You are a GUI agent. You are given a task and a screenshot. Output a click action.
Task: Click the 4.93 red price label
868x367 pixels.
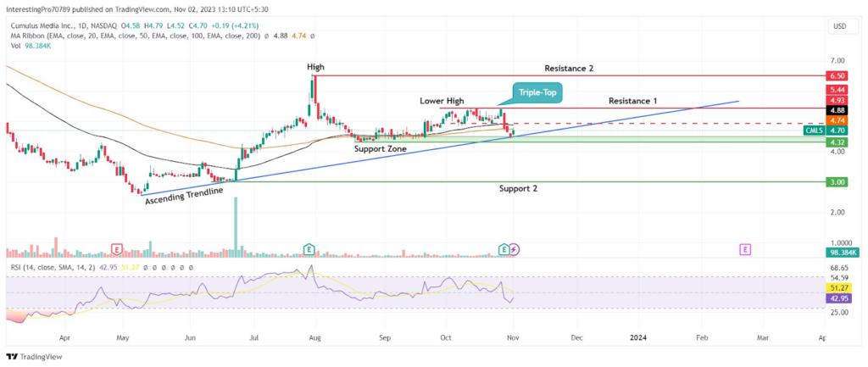pyautogui.click(x=836, y=100)
